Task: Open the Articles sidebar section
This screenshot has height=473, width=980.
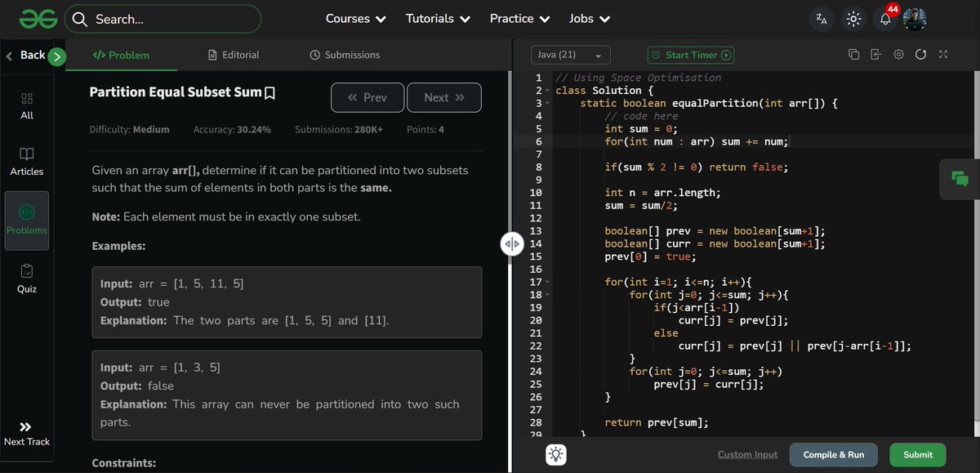Action: (27, 162)
